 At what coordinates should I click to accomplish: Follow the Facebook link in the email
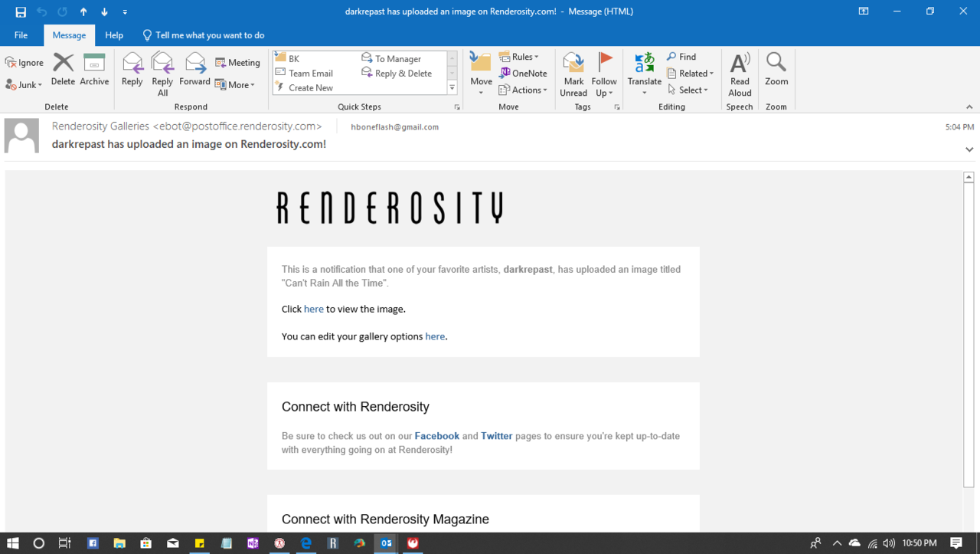click(437, 436)
